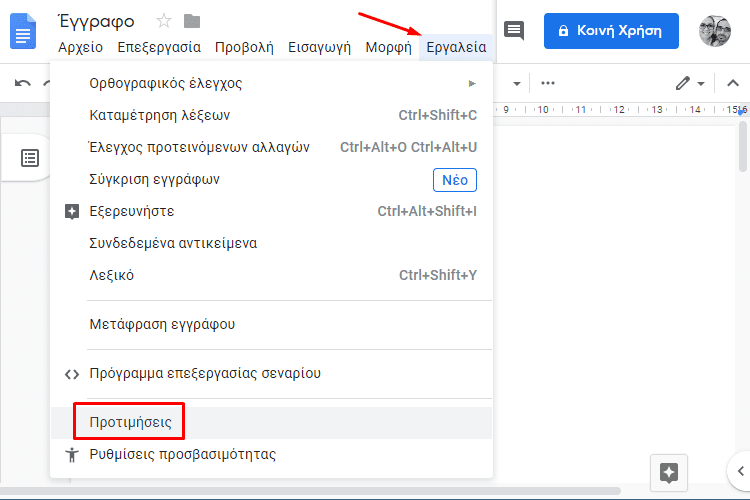
Task: Move document using folder icon
Action: (192, 21)
